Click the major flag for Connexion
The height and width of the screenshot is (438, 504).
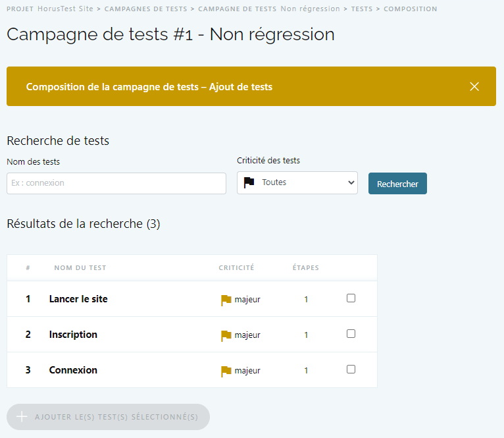(x=226, y=371)
